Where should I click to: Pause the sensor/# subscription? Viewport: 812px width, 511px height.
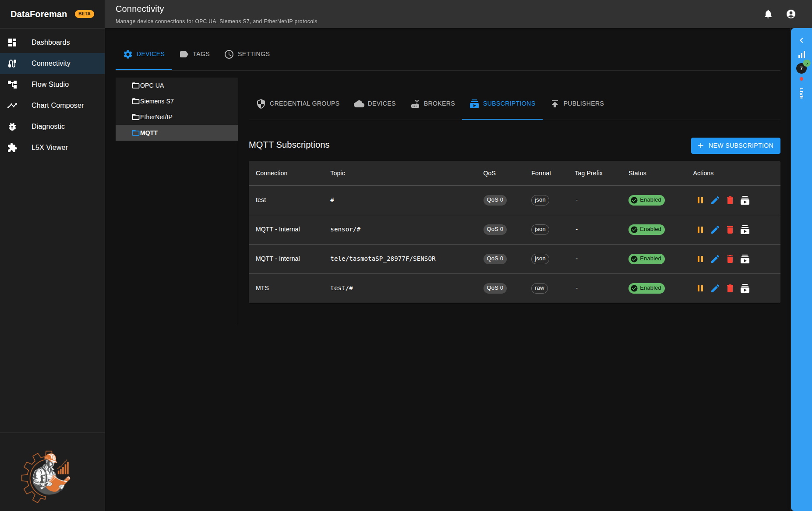click(x=700, y=229)
